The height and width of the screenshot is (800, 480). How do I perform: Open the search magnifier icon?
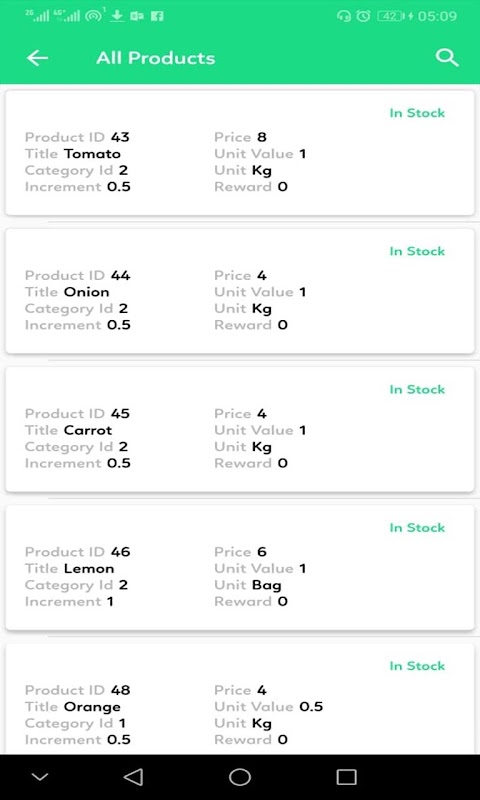447,58
